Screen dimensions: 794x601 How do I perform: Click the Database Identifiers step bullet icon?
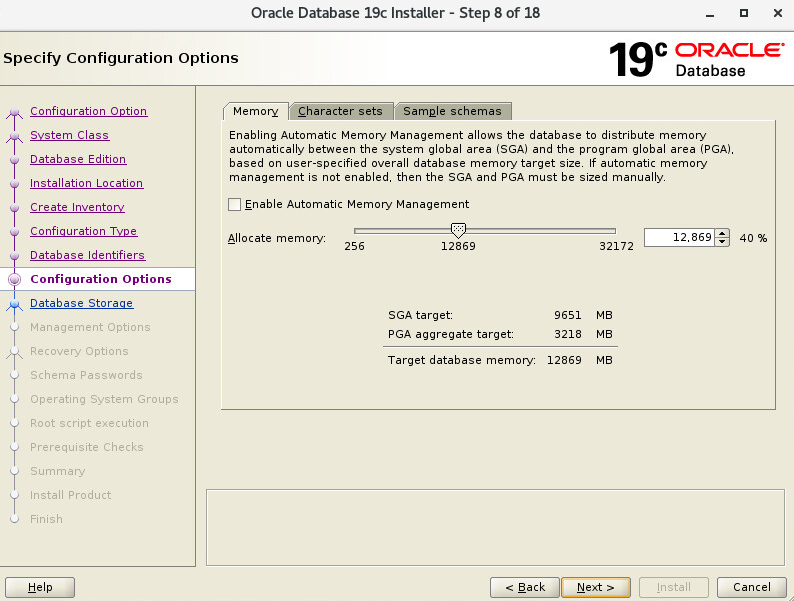(x=15, y=256)
